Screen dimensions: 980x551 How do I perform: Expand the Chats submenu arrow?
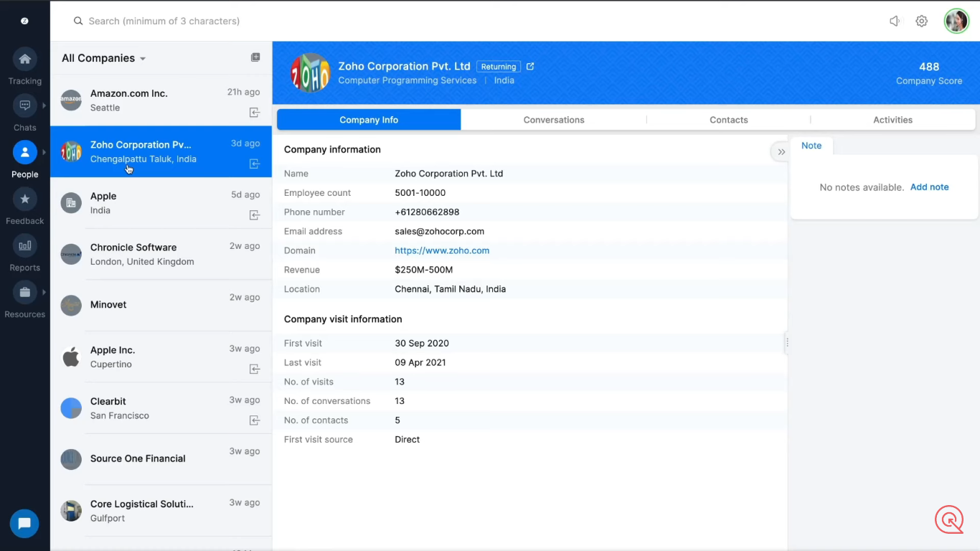pos(44,105)
